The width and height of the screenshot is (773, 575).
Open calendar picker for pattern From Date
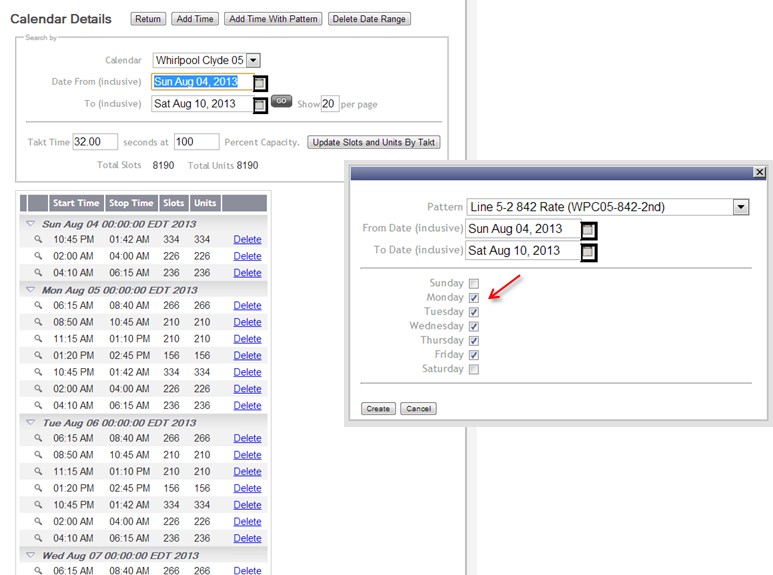pyautogui.click(x=588, y=230)
